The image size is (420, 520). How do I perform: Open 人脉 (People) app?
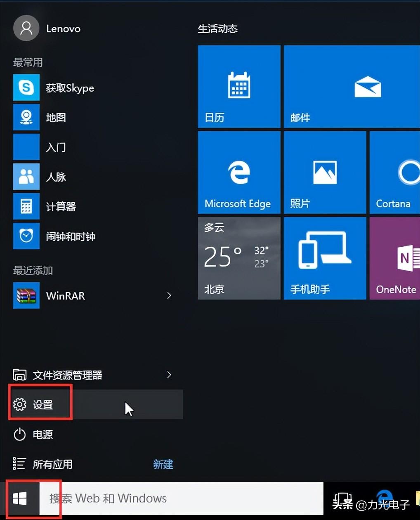click(x=56, y=177)
